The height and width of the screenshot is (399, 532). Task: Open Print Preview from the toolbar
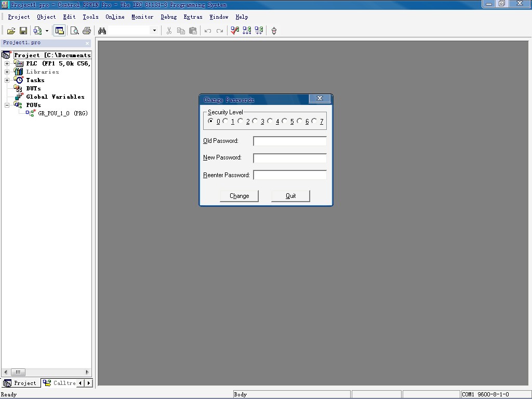pyautogui.click(x=75, y=31)
